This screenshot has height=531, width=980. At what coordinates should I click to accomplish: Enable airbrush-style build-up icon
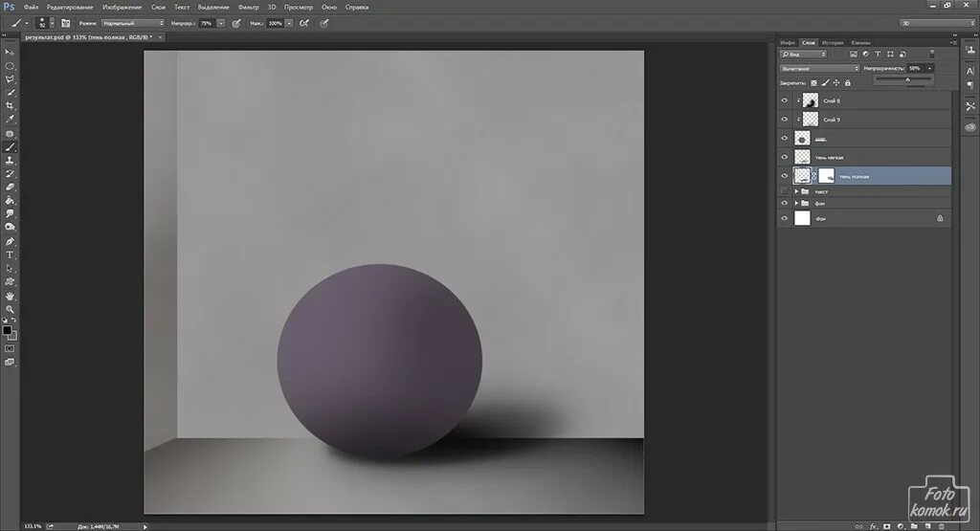point(304,23)
